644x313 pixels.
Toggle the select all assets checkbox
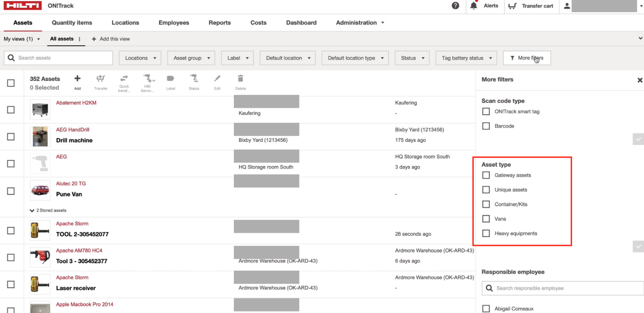pos(11,83)
